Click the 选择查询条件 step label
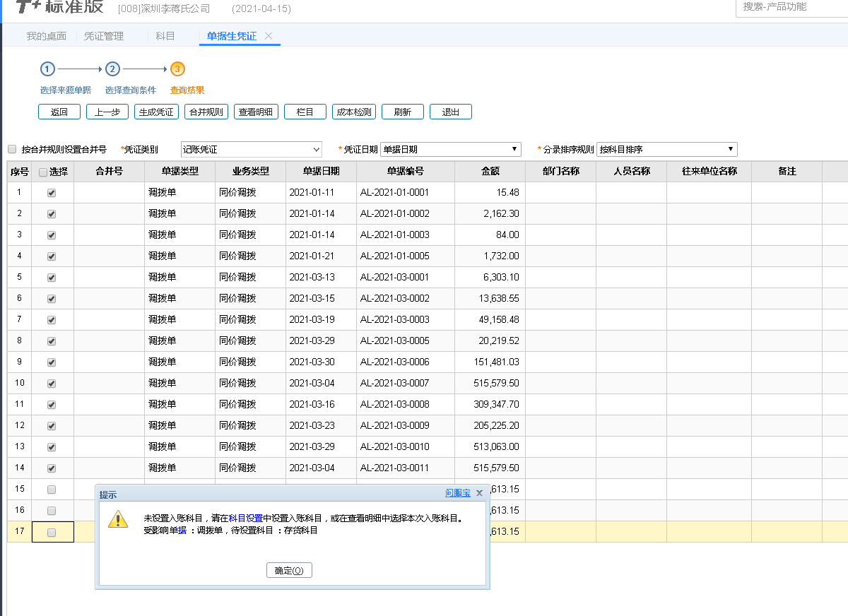Viewport: 848px width, 616px height. [131, 90]
